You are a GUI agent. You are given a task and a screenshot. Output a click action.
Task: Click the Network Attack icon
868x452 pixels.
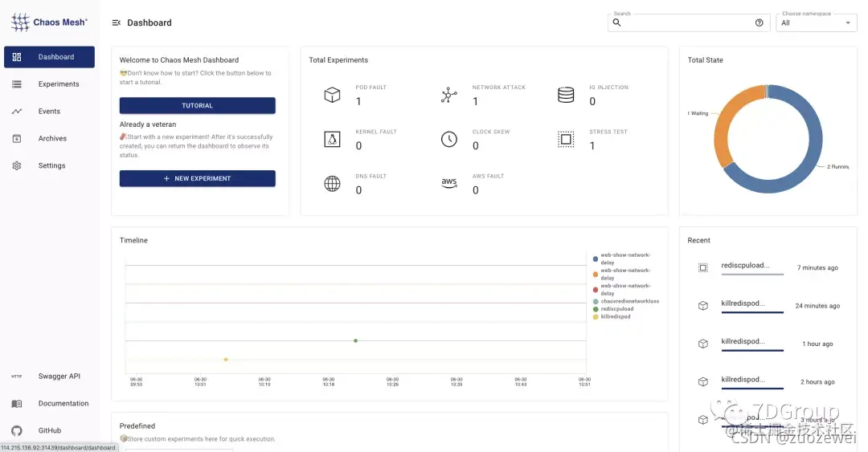pos(449,95)
